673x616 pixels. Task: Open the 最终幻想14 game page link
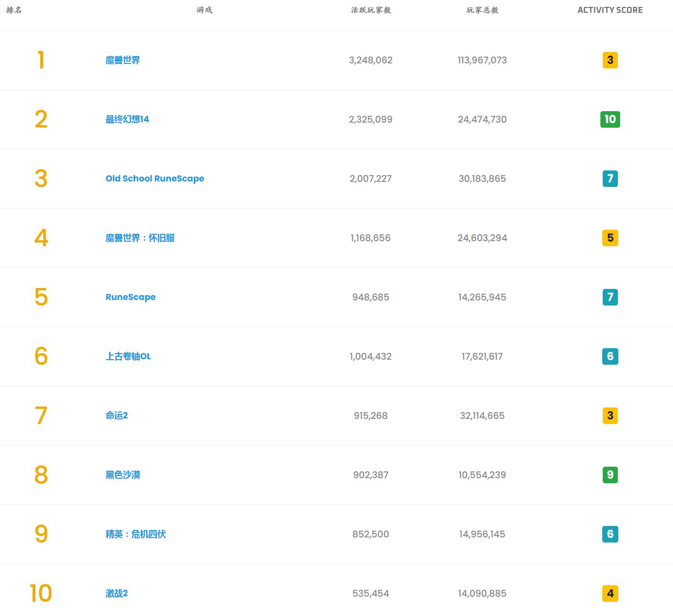point(128,119)
